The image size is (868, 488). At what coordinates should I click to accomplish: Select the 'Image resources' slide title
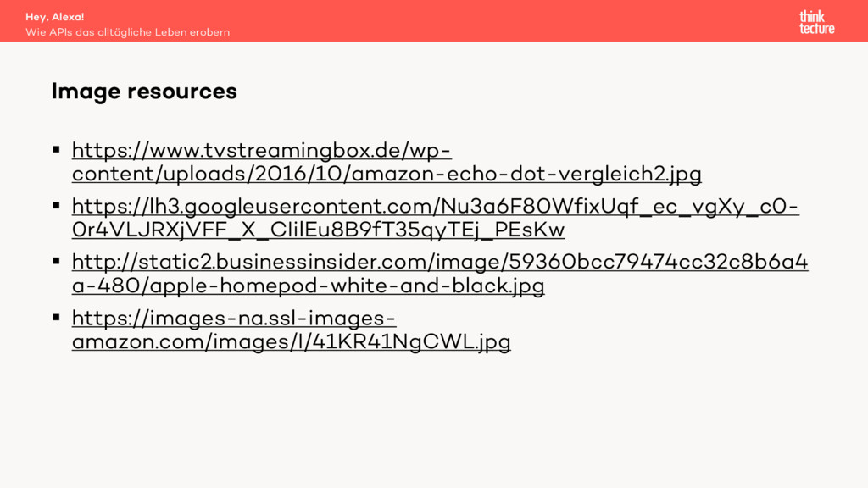pos(144,91)
